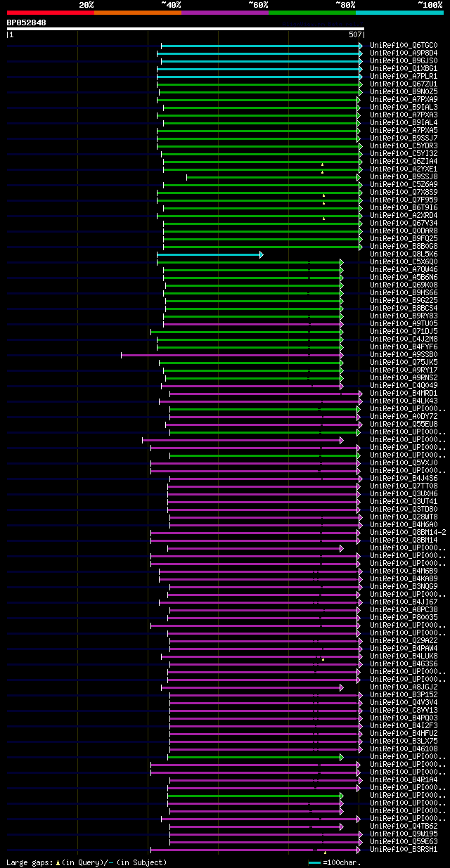Viewport: 450px width, 868px height.
Task: Select hit label UniRef100_A8JGJ2
Action: coord(404,687)
